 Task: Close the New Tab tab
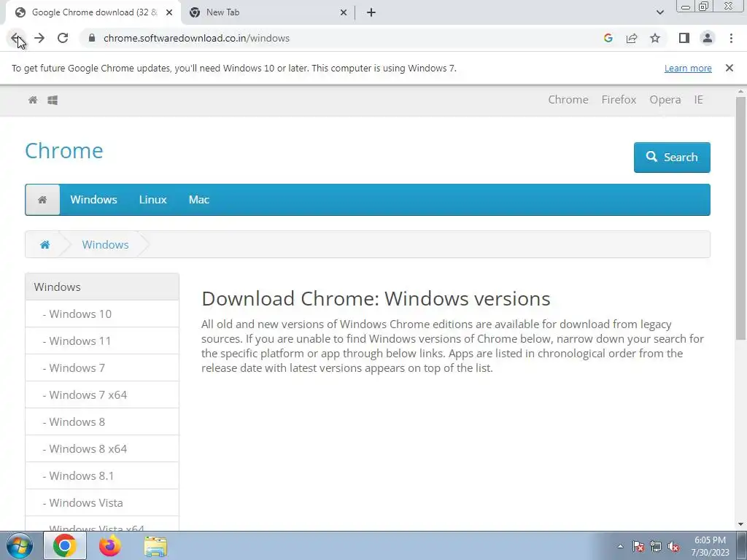[x=344, y=12]
